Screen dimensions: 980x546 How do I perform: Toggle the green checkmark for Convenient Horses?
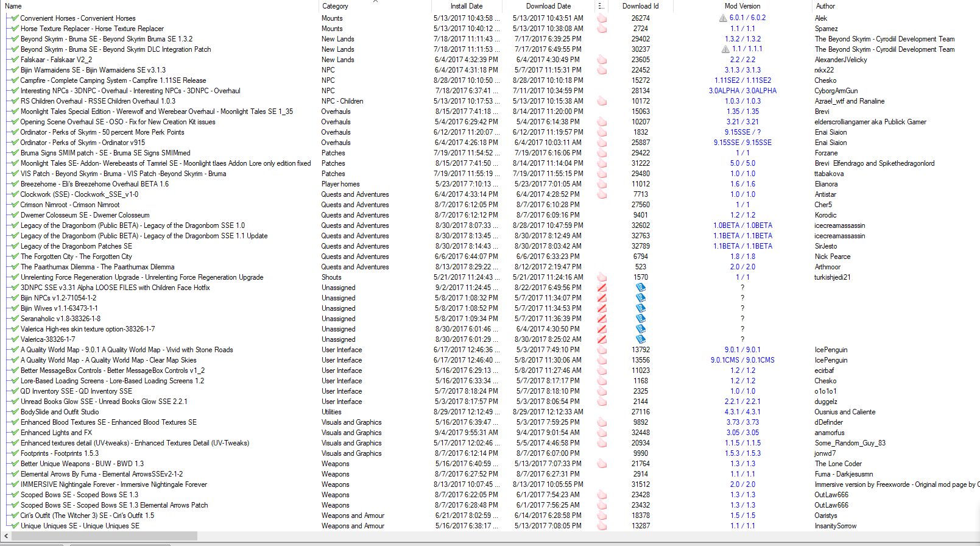tap(15, 18)
